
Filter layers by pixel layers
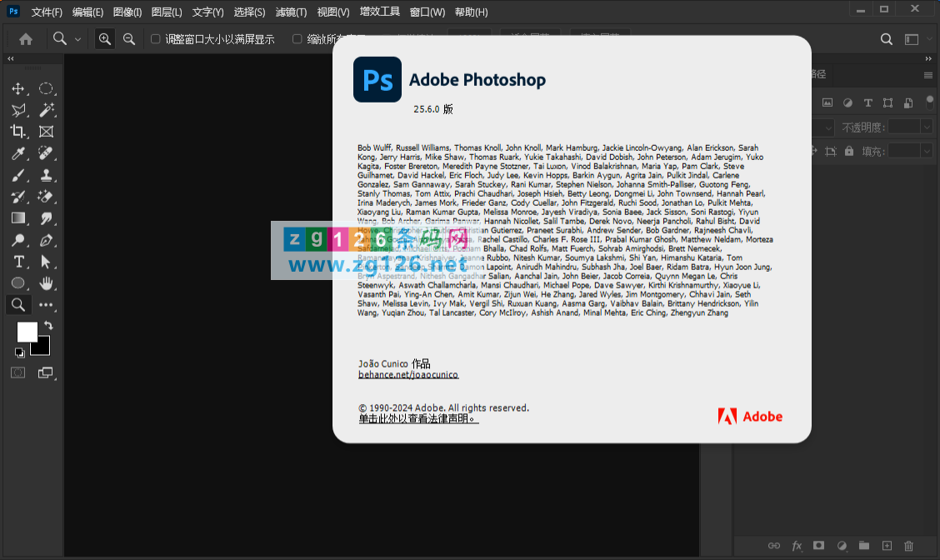pyautogui.click(x=827, y=102)
